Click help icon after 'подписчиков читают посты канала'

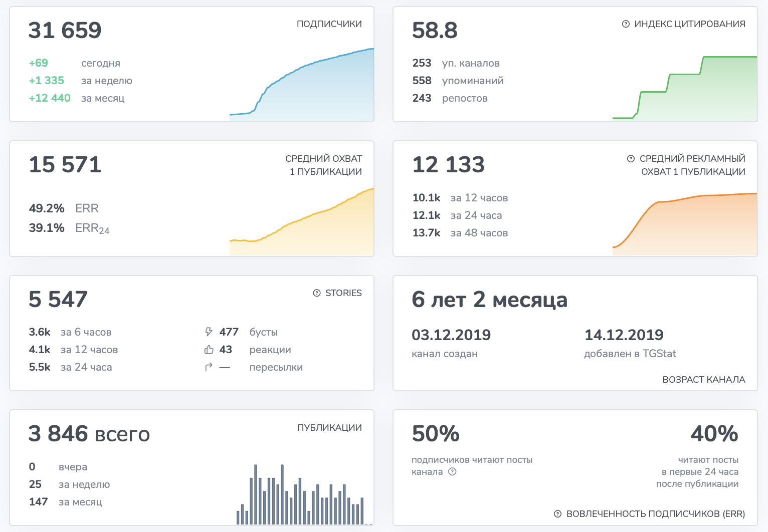pyautogui.click(x=452, y=471)
